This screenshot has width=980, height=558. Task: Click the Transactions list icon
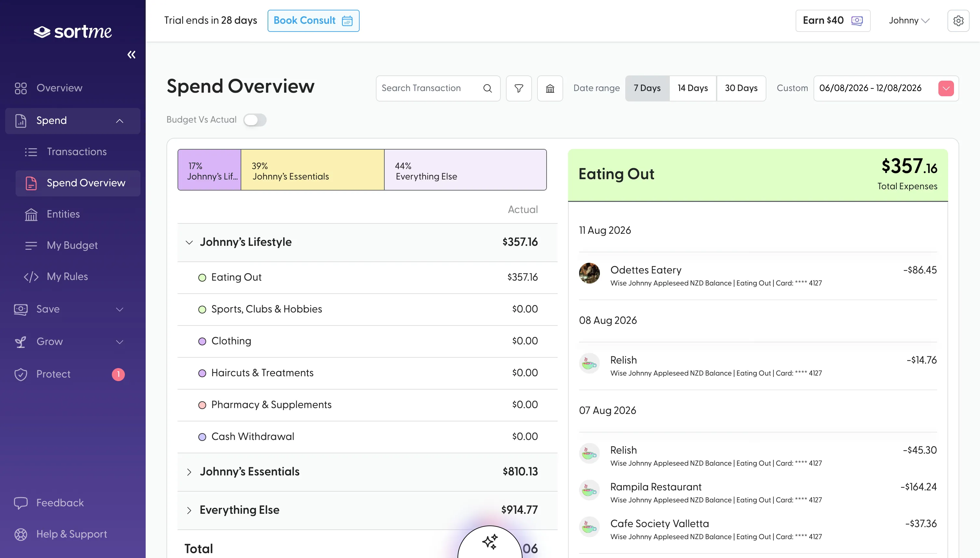31,152
